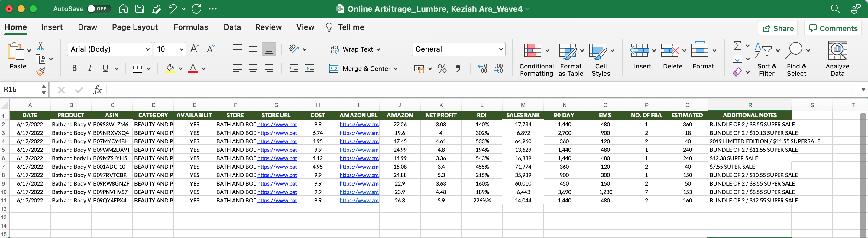Toggle Bold formatting
The height and width of the screenshot is (238, 868).
click(74, 68)
